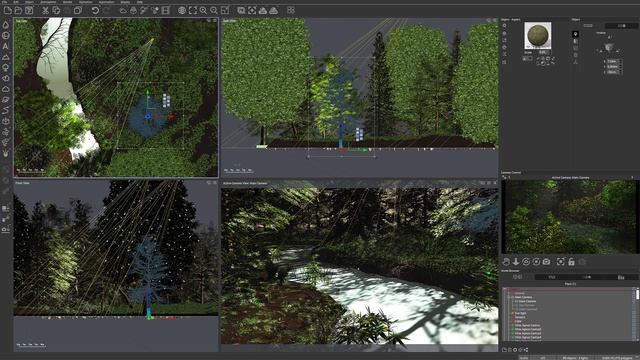Select the water drop tool in left toolbar

tap(6, 25)
